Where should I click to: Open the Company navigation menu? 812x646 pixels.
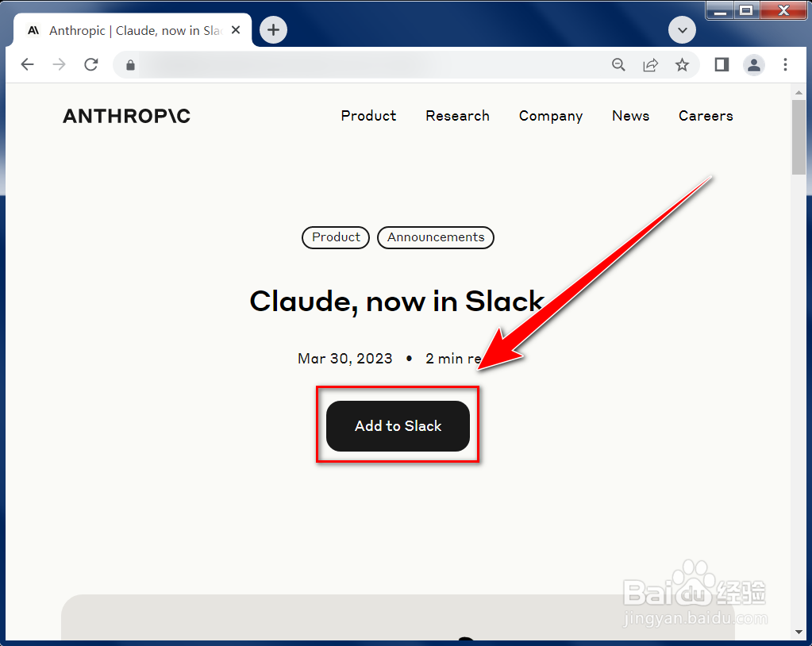[551, 116]
